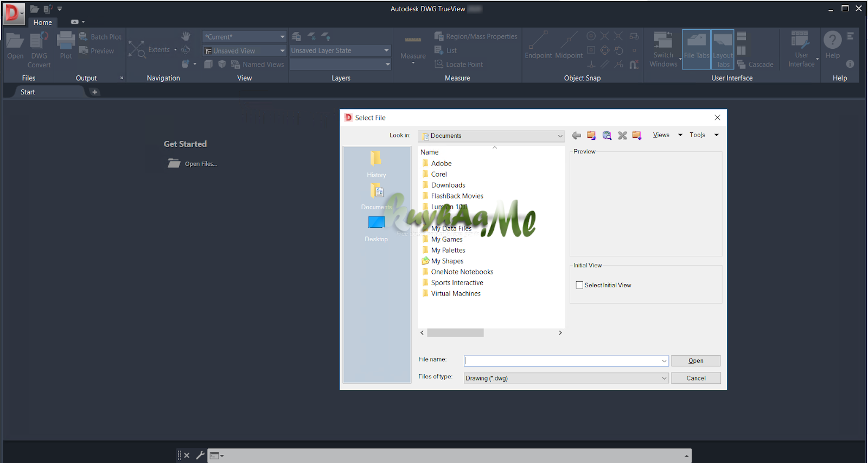Go to Desktop in the places sidebar
868x463 pixels.
point(376,229)
